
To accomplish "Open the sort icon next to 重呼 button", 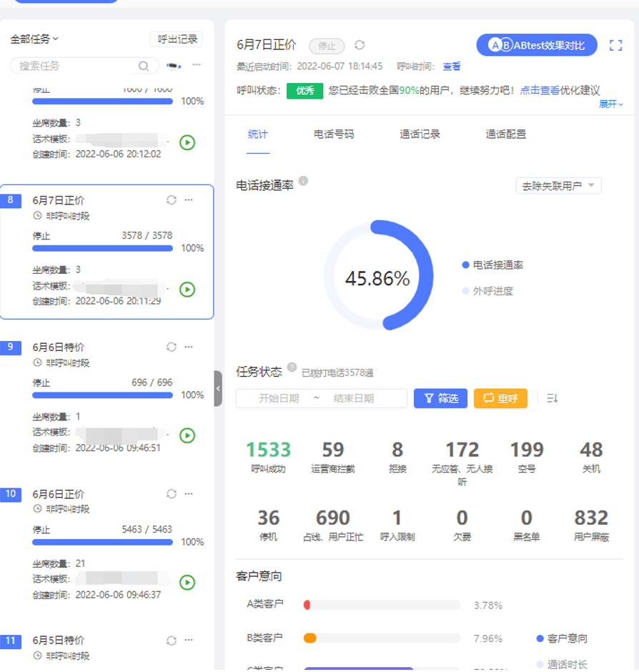I will pyautogui.click(x=552, y=398).
